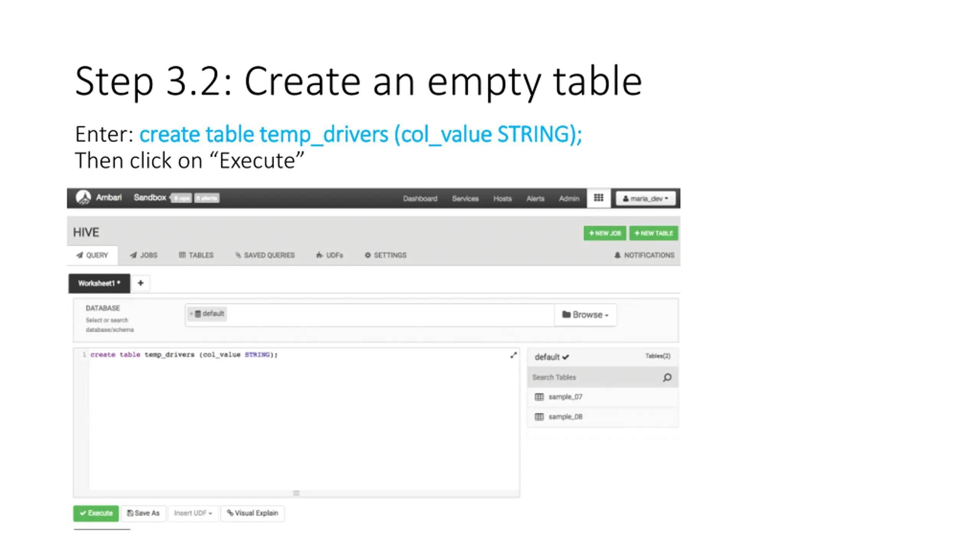The image size is (980, 551).
Task: Switch to the Tables tab
Action: point(196,255)
